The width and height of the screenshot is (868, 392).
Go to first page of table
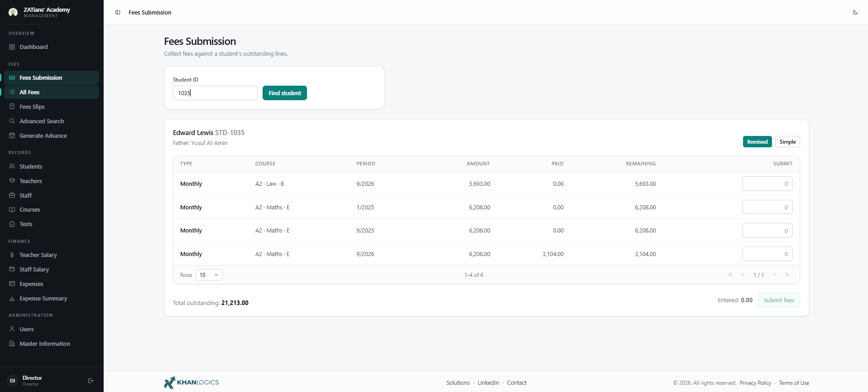[730, 275]
